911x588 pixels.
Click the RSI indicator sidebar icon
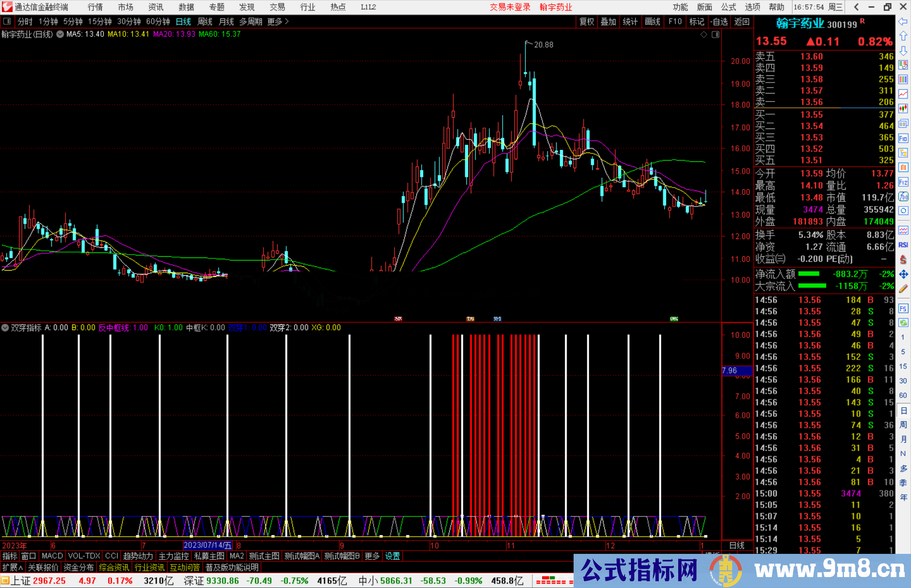pyautogui.click(x=903, y=245)
